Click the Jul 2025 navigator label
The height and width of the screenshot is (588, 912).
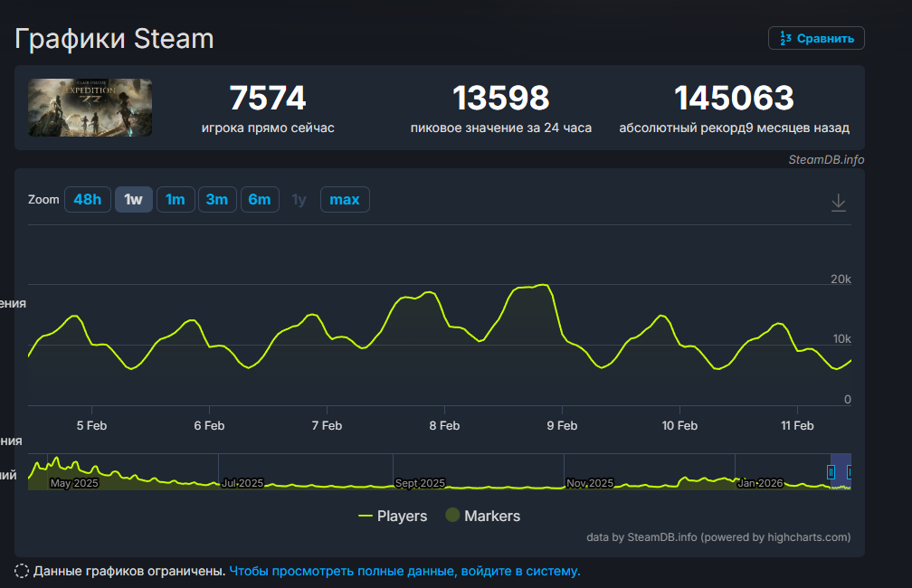click(242, 483)
